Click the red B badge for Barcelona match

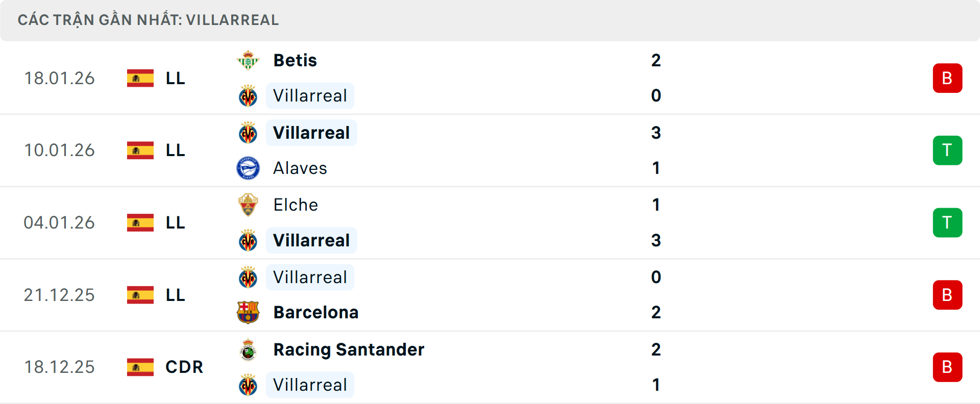[x=947, y=295]
